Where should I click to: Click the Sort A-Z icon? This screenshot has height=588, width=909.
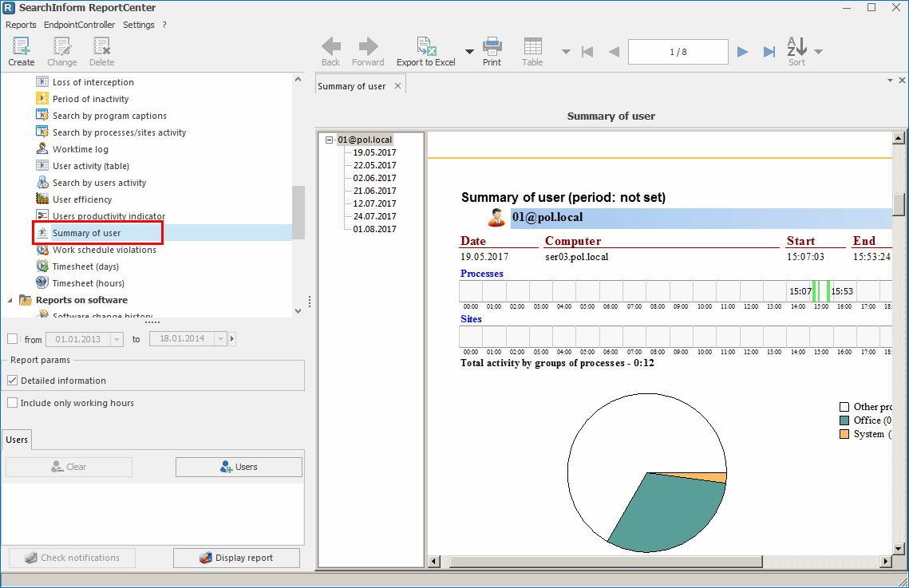[x=796, y=46]
